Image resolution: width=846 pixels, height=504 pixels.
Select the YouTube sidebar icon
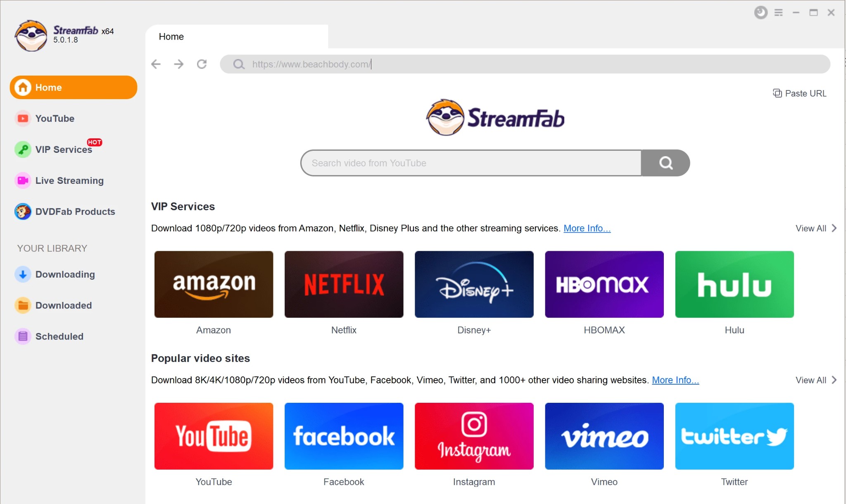tap(22, 118)
